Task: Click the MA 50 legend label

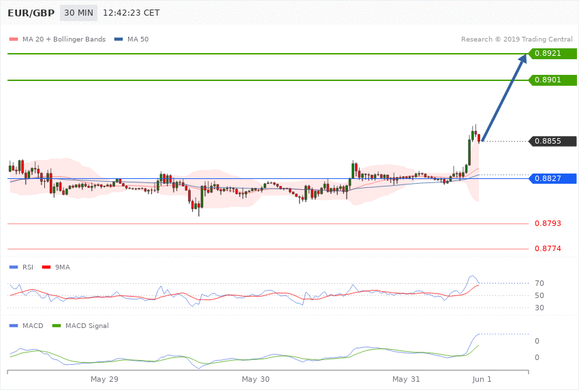Action: pyautogui.click(x=138, y=39)
